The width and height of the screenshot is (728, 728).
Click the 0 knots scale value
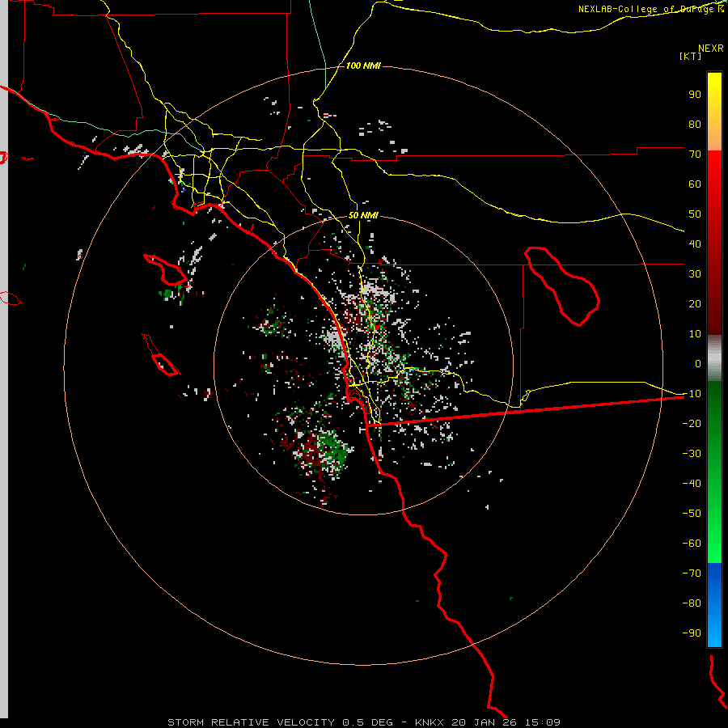(698, 364)
